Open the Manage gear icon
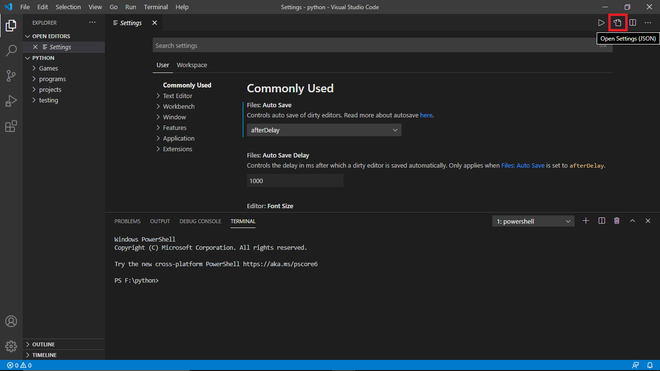This screenshot has height=371, width=660. point(11,346)
